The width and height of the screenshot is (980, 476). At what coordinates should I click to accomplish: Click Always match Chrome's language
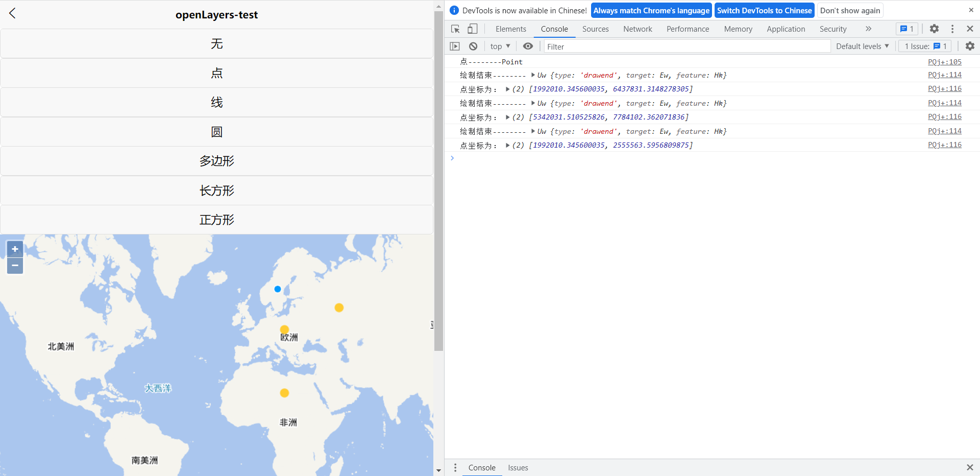click(651, 10)
